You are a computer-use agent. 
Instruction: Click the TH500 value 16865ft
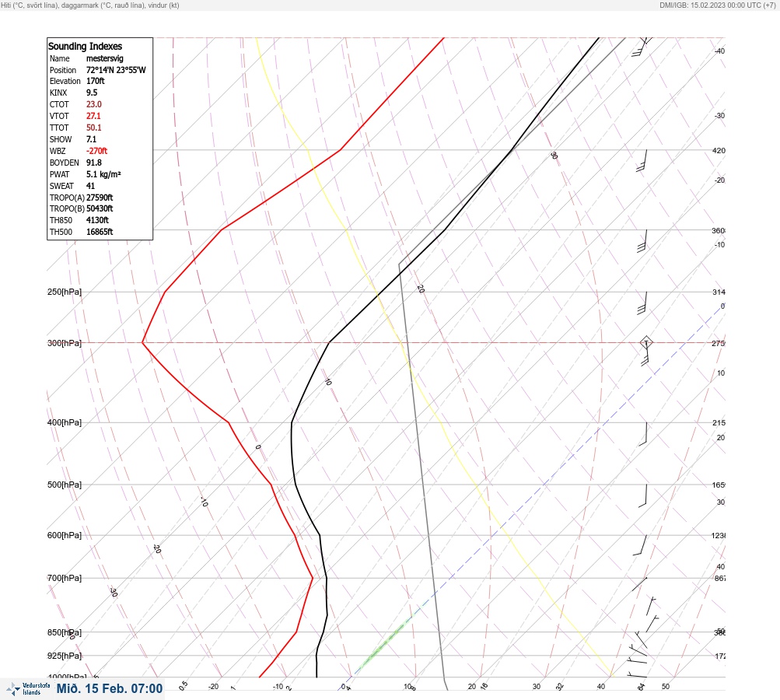(100, 232)
